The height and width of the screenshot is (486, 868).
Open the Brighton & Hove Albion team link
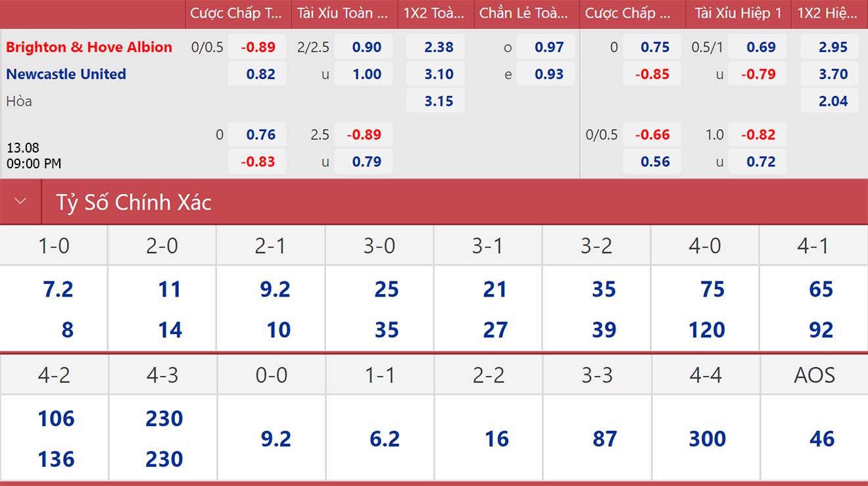coord(89,47)
